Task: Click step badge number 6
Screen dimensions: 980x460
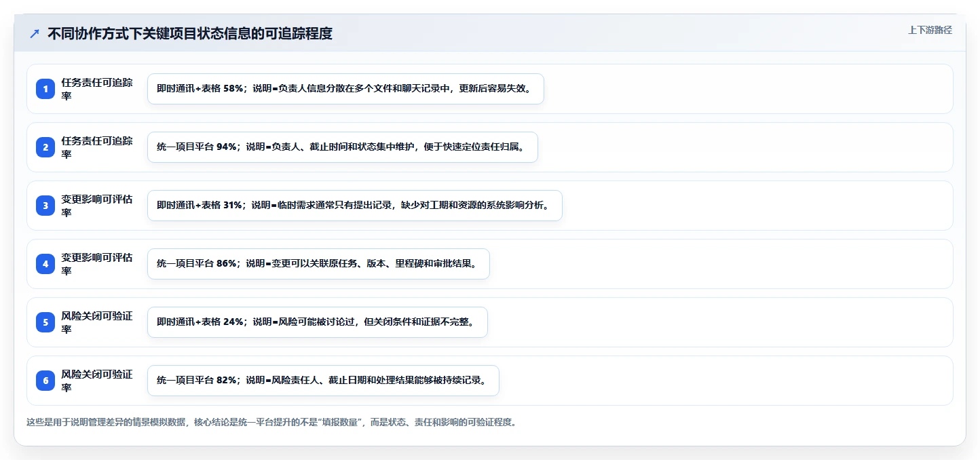Action: pos(45,381)
